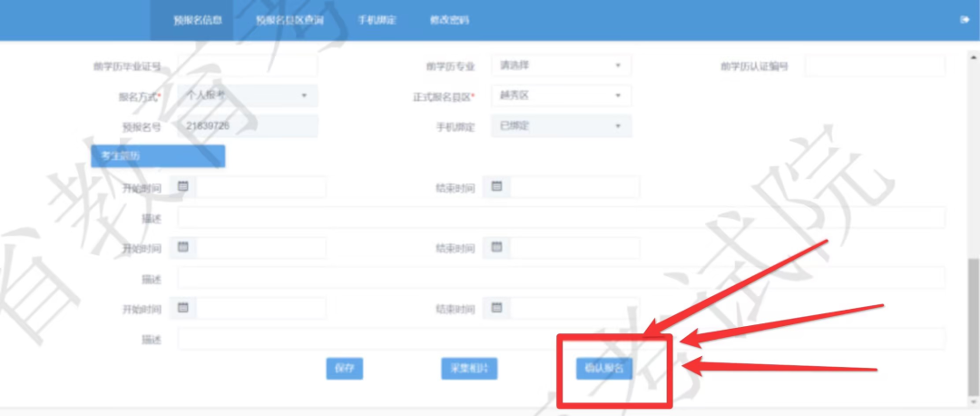This screenshot has width=980, height=416.
Task: Click calendar icon of second 结束时间 field
Action: coord(496,247)
